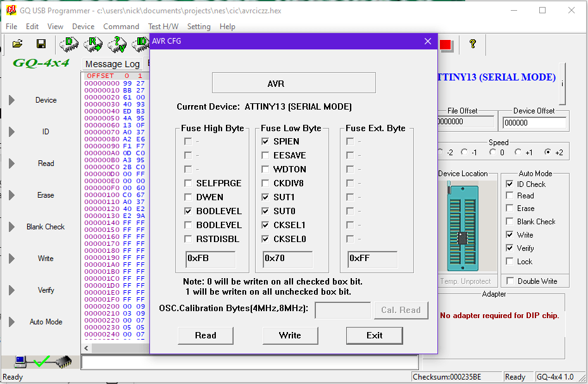Open the Command menu
588x384 pixels.
coord(121,27)
